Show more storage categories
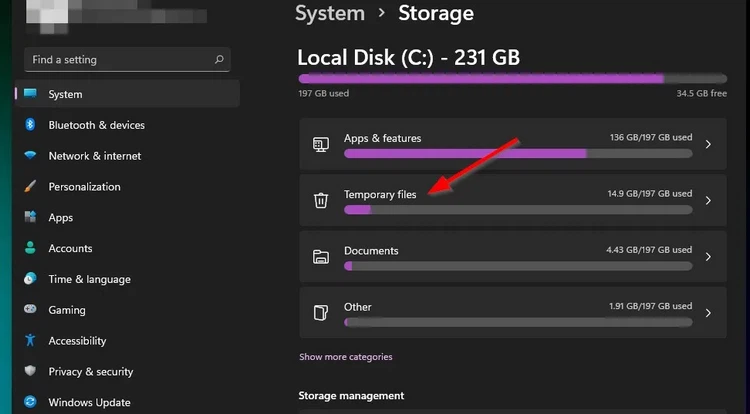The image size is (750, 414). [x=345, y=357]
